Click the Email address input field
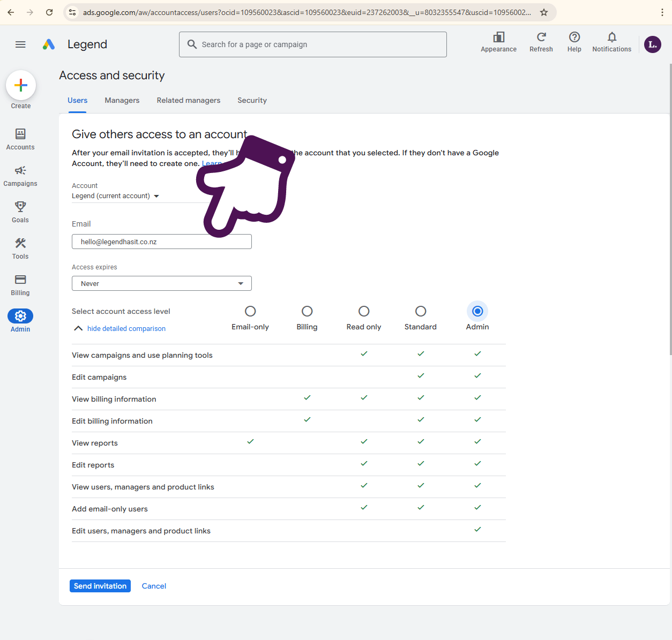The width and height of the screenshot is (672, 640). (x=162, y=242)
